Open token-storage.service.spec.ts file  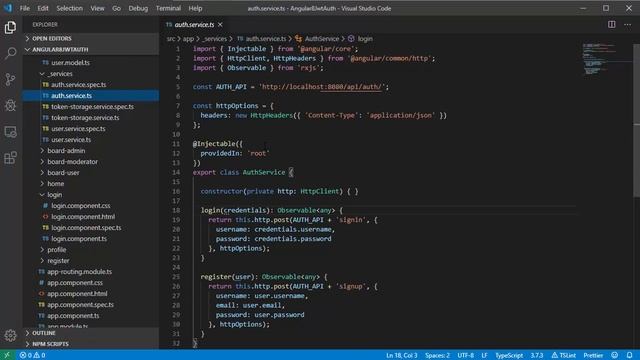[91, 107]
